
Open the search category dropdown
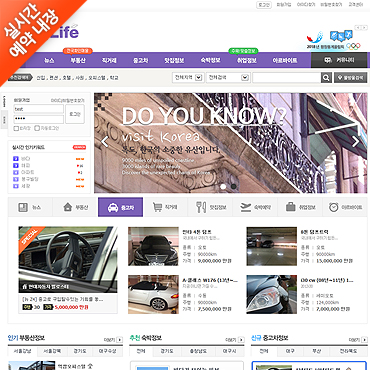(228, 78)
